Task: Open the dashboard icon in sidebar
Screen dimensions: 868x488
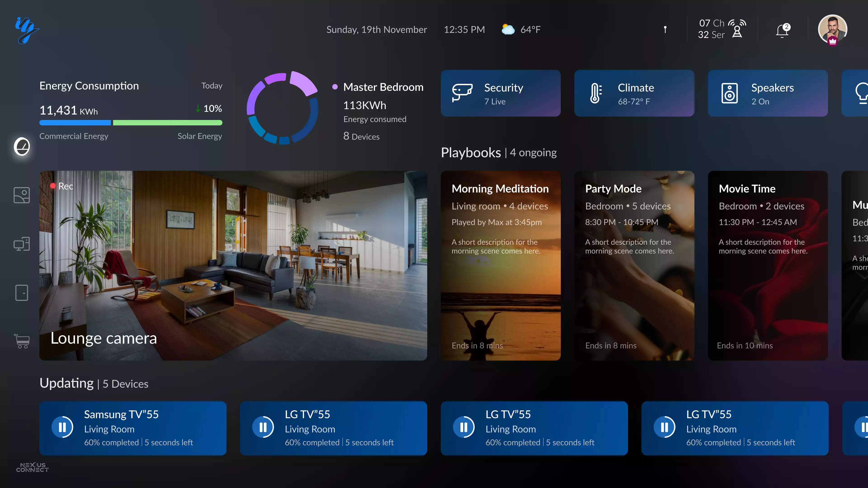Action: click(22, 146)
